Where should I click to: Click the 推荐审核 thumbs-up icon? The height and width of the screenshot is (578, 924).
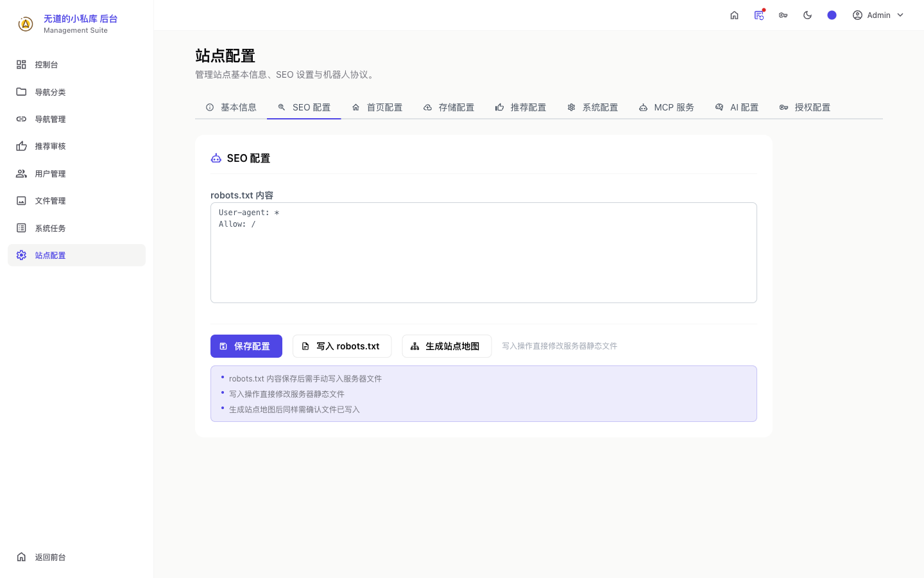(21, 146)
